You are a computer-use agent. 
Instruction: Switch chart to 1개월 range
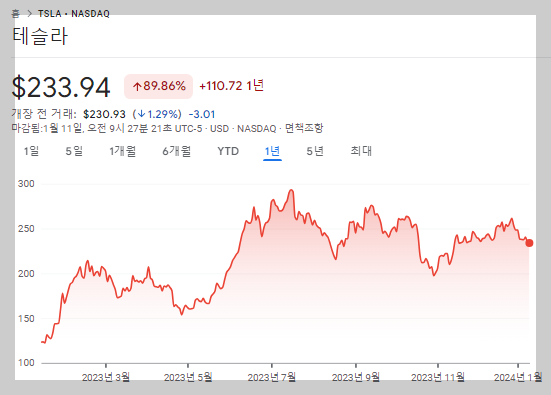click(x=122, y=151)
